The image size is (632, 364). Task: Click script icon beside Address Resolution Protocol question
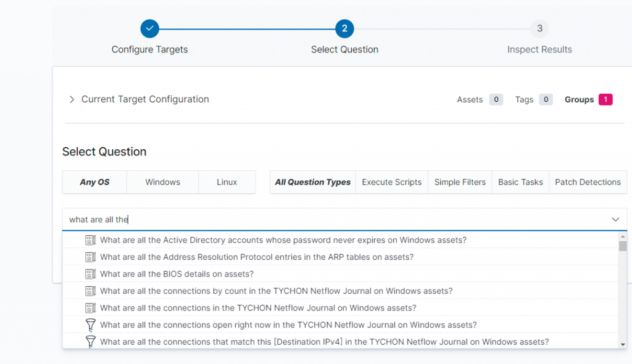click(x=90, y=257)
